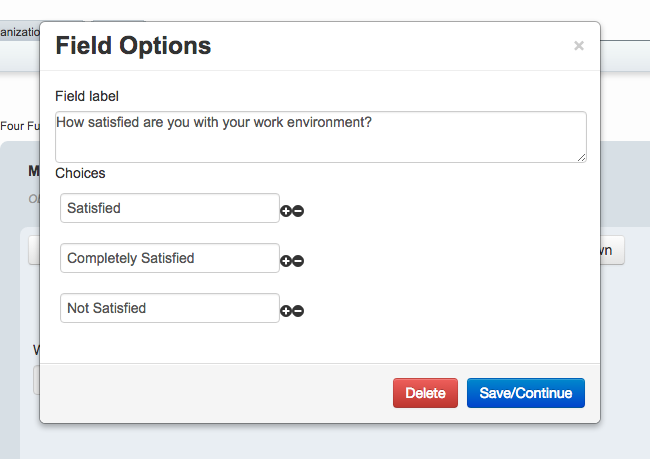The height and width of the screenshot is (459, 650).
Task: Remove the Completely Satisfied choice
Action: click(x=298, y=261)
